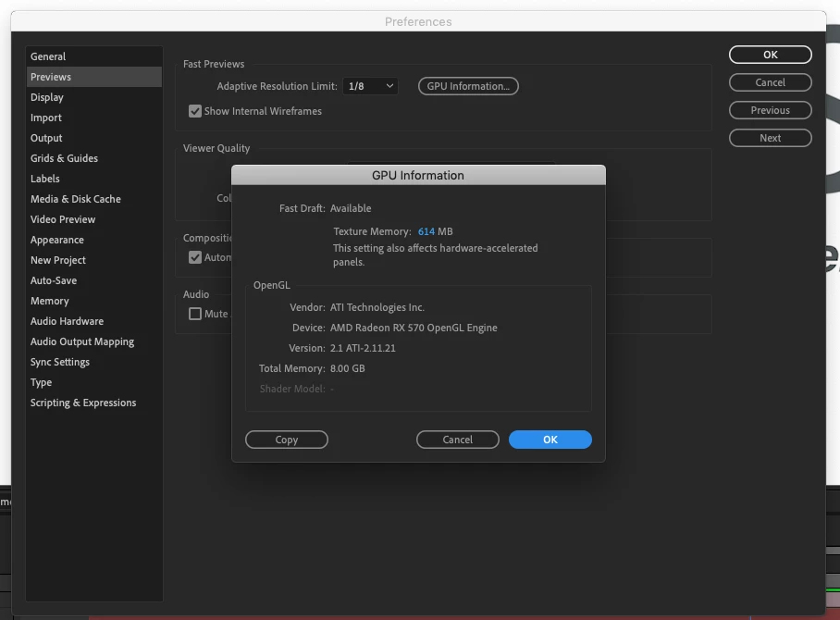Click the Preferences window title bar
Image resolution: width=840 pixels, height=620 pixels.
pyautogui.click(x=418, y=21)
